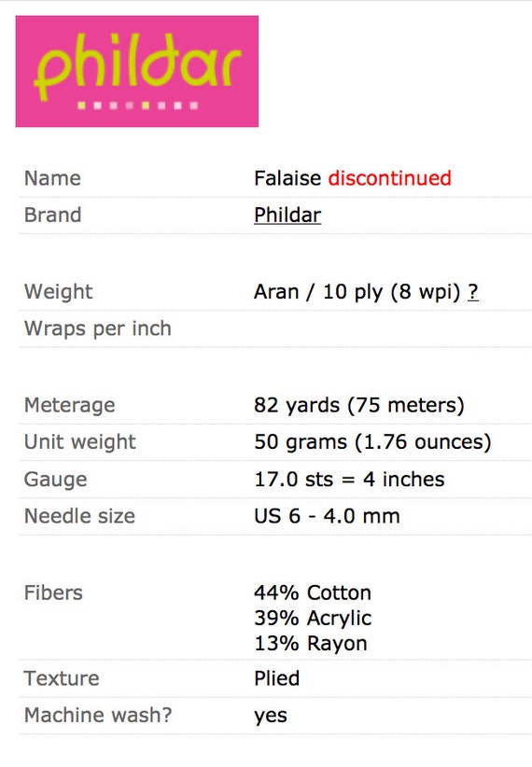Image resolution: width=532 pixels, height=767 pixels.
Task: Click the Fibers row label
Action: [53, 593]
